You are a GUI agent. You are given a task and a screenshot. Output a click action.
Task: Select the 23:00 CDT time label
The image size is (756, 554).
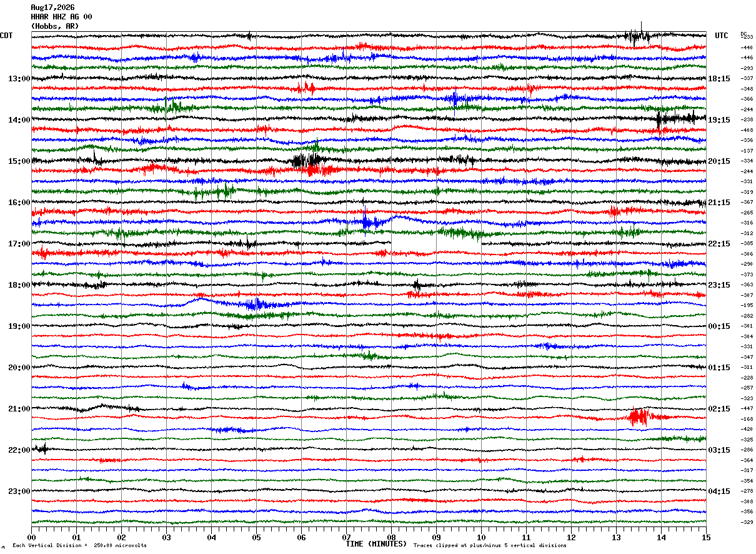click(19, 491)
